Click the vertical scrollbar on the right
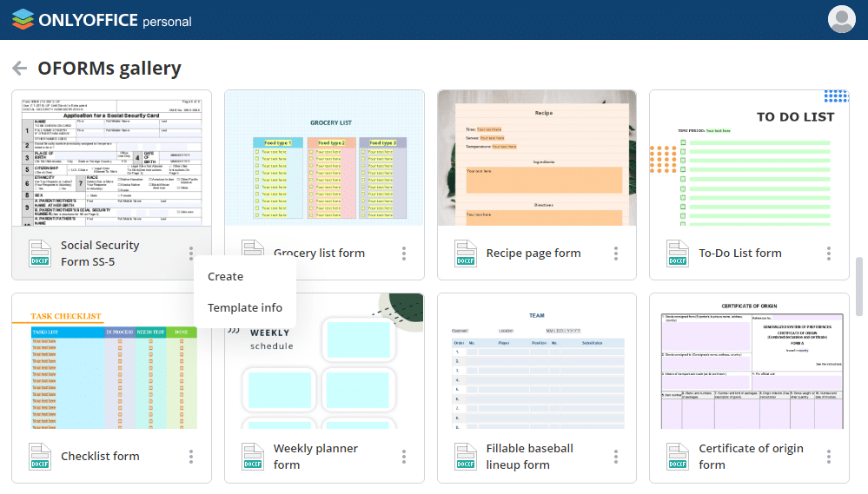The width and height of the screenshot is (868, 494). tap(859, 287)
